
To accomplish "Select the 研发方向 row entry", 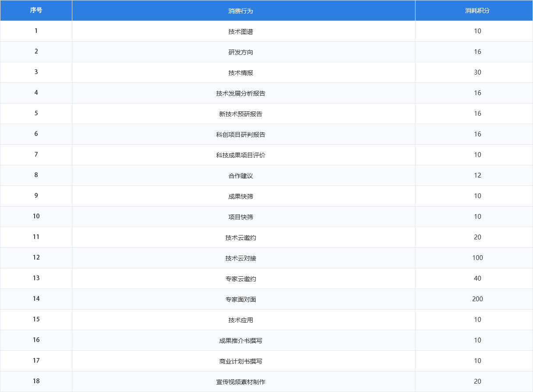I will [241, 52].
